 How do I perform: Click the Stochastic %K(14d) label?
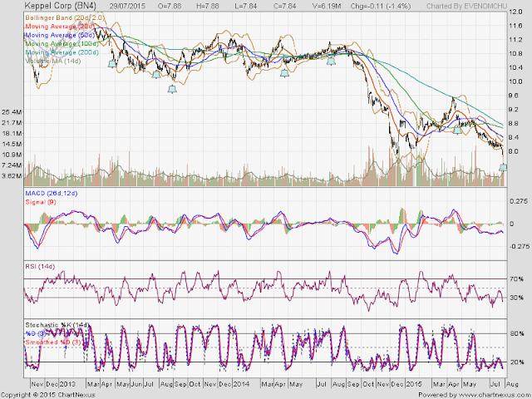[57, 325]
